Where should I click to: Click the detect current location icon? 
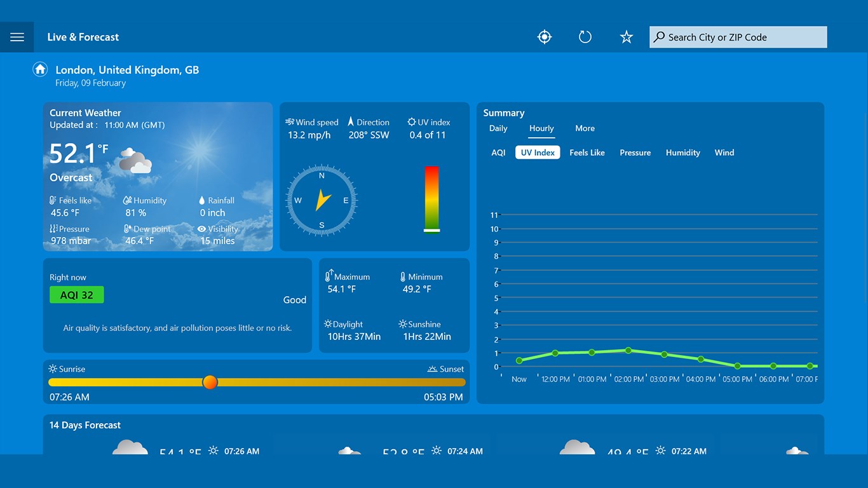(544, 36)
